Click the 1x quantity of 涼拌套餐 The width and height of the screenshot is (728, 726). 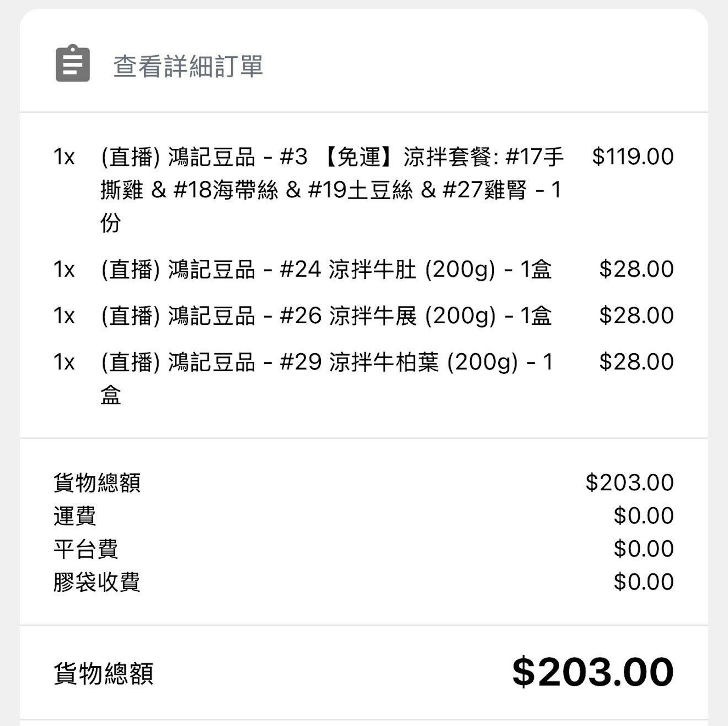64,157
